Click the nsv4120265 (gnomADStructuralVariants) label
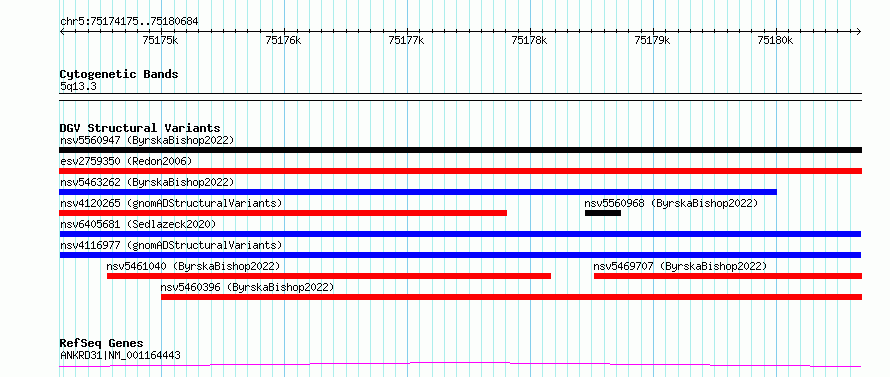The image size is (890, 377). tap(171, 203)
